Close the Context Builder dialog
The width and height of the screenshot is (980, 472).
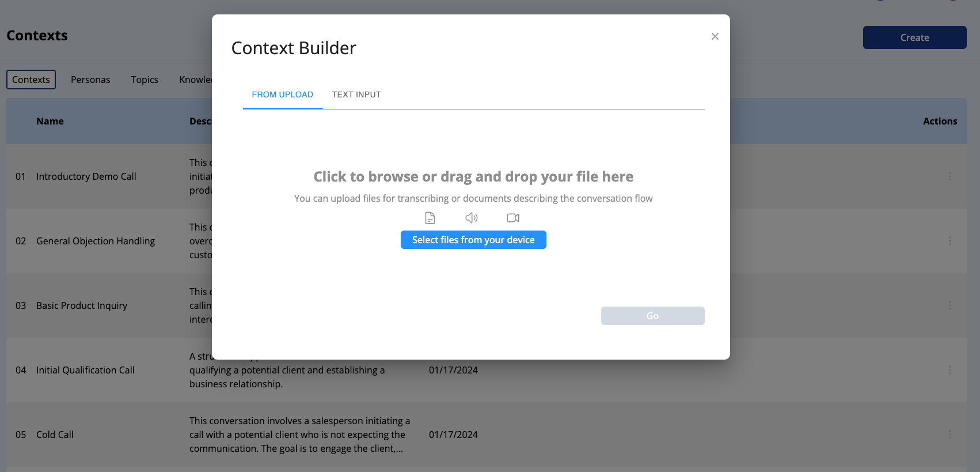[x=715, y=36]
